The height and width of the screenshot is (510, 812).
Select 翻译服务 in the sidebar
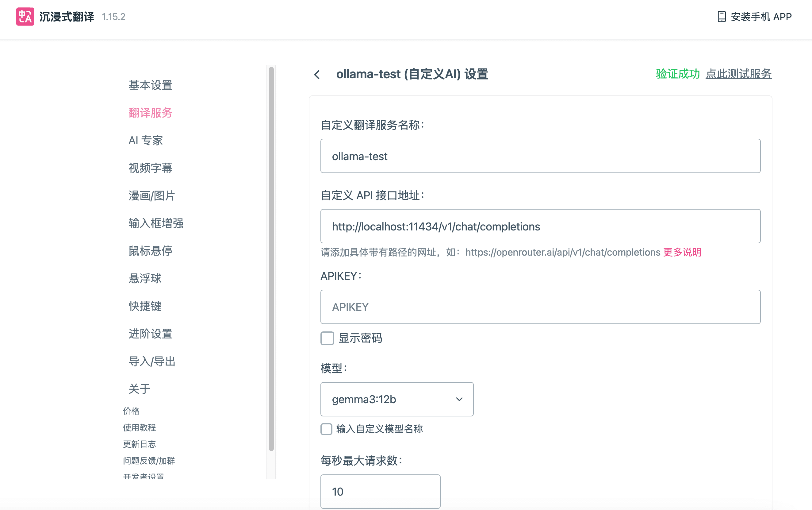coord(150,113)
